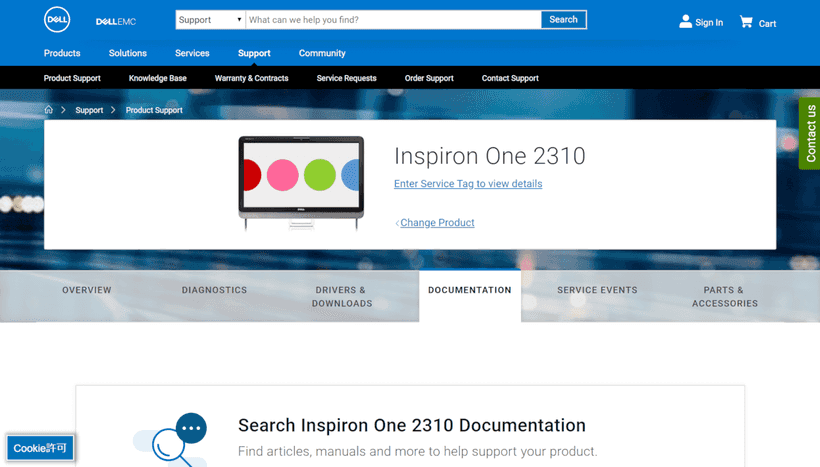Click the Product Support breadcrumb link
Image resolution: width=820 pixels, height=467 pixels.
[154, 110]
